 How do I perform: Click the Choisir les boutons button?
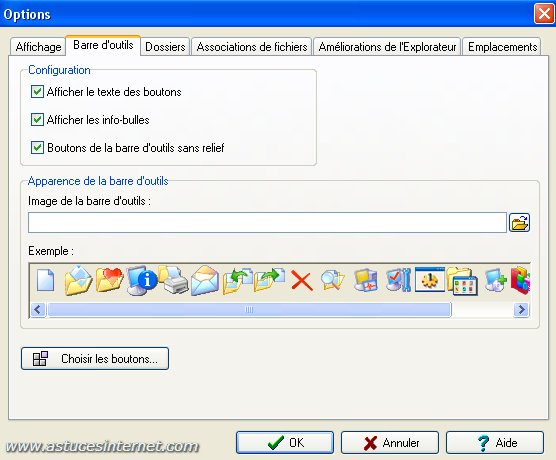(x=95, y=359)
